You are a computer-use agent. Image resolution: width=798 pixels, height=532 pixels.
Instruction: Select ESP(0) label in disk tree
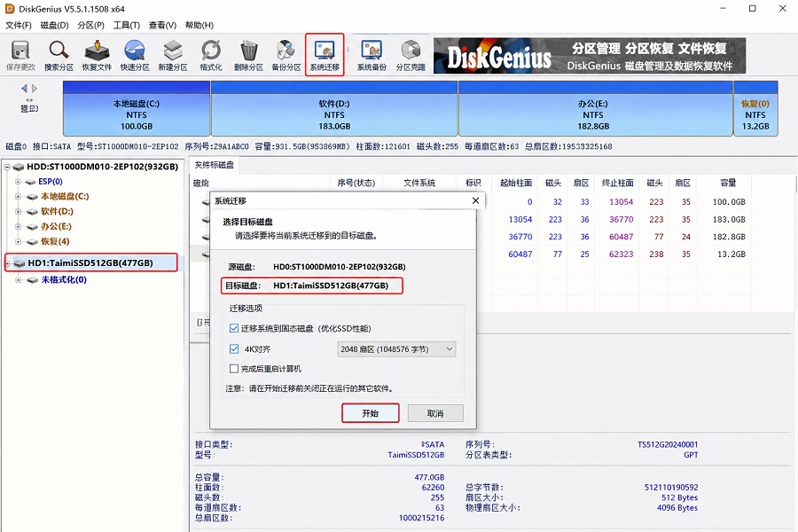click(x=51, y=182)
